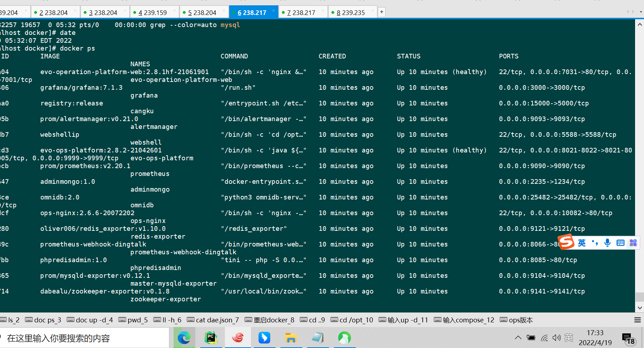The image size is (644, 348).
Task: Start Sogou voice input microphone
Action: [x=607, y=243]
